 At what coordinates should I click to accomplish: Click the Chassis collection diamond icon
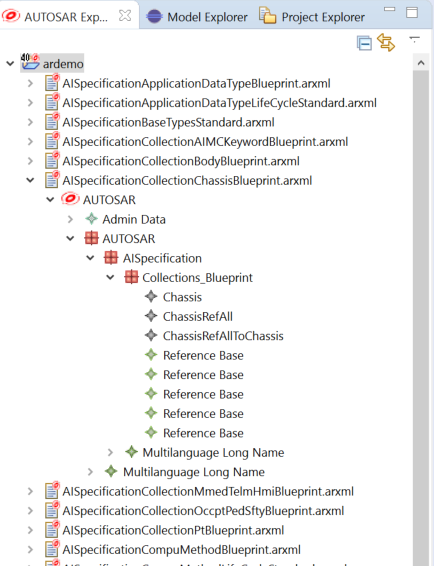point(151,296)
